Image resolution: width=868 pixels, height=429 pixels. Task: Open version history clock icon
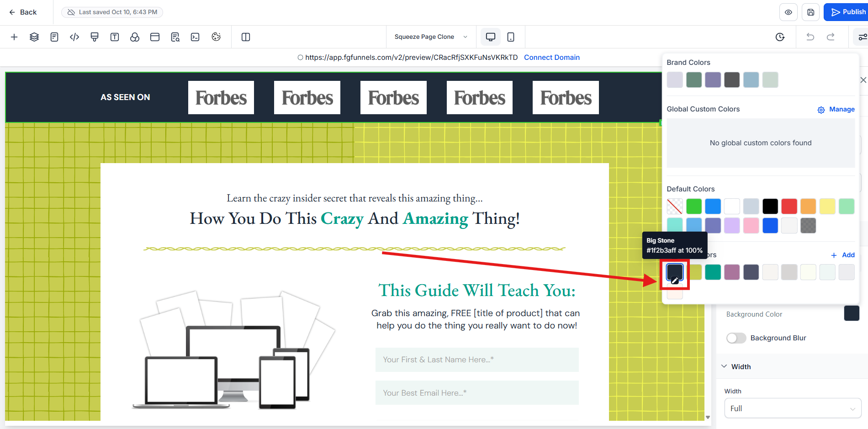coord(780,37)
